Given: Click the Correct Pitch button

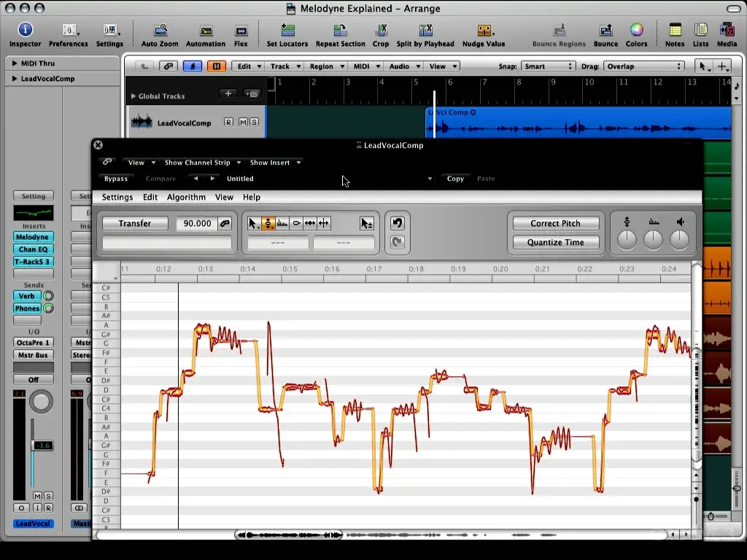Looking at the screenshot, I should pyautogui.click(x=555, y=223).
